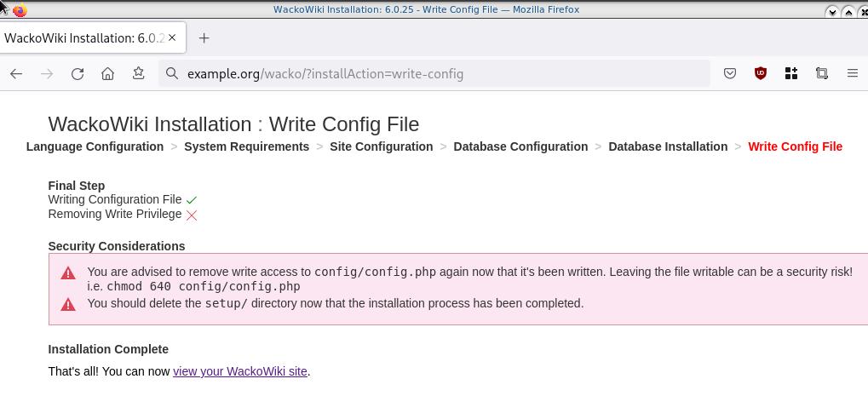Click the Database Installation step
868x396 pixels.
pos(668,146)
